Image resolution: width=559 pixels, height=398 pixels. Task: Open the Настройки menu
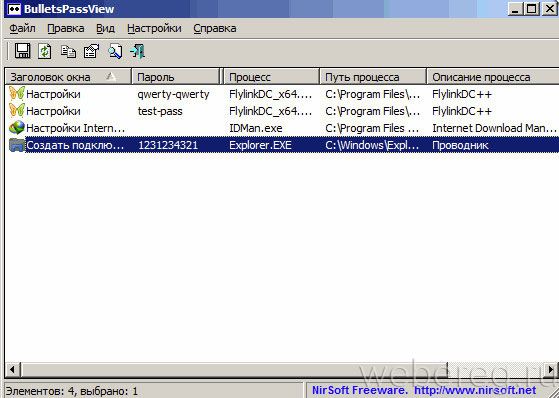pos(154,28)
